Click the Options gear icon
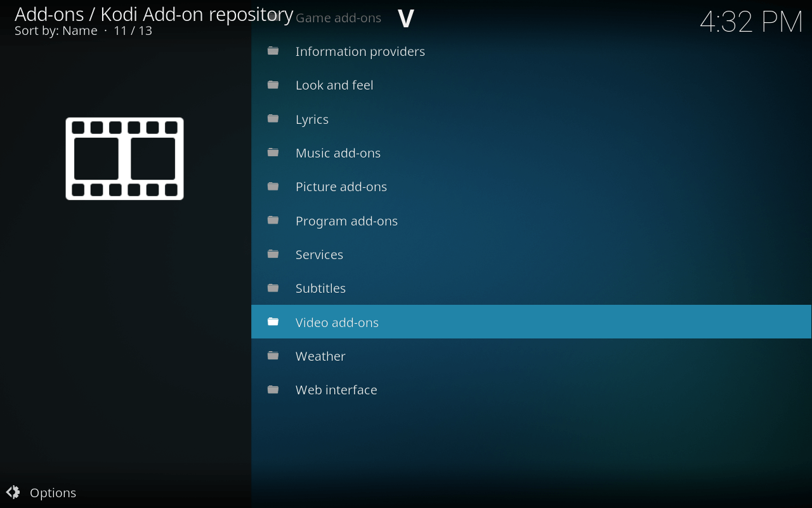The image size is (812, 508). (13, 492)
